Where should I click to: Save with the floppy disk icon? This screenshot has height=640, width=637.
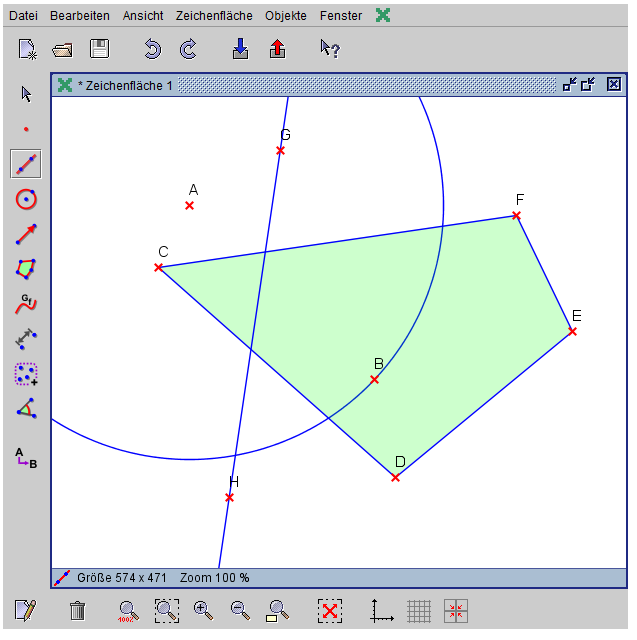click(100, 49)
